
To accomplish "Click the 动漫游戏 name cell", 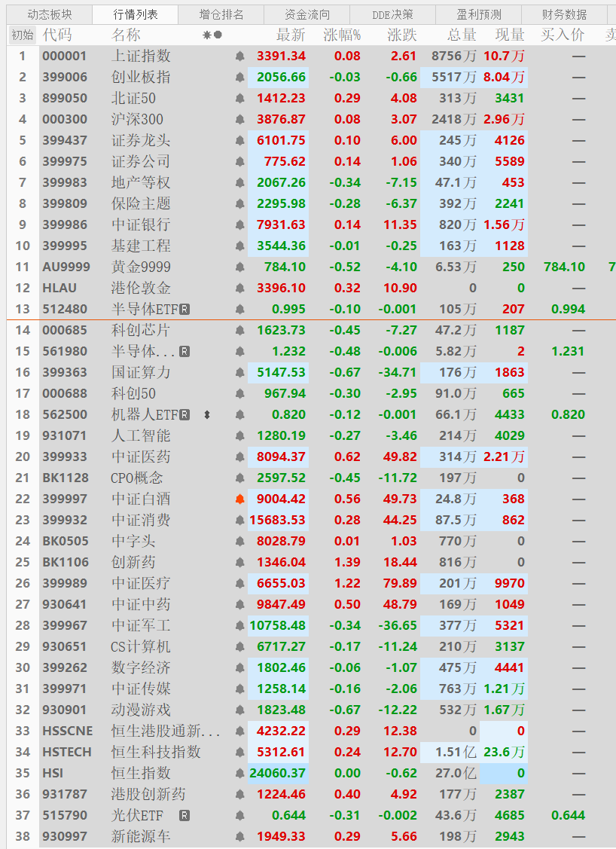I will [x=141, y=710].
